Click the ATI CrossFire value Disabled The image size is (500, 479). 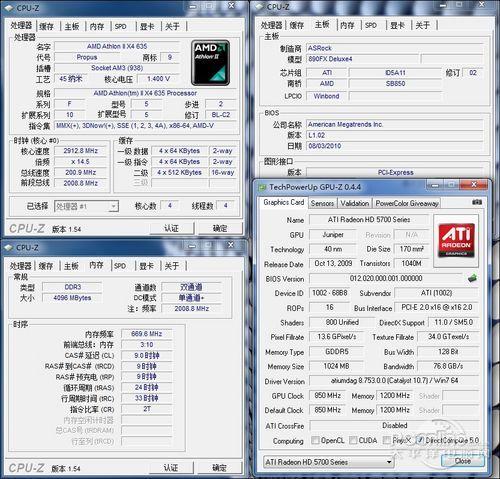[x=394, y=425]
